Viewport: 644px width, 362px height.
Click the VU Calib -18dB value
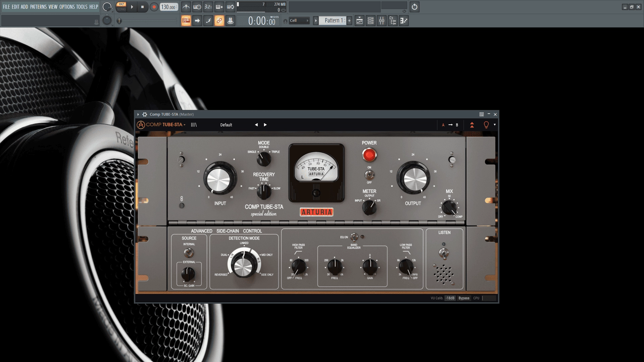(x=450, y=298)
